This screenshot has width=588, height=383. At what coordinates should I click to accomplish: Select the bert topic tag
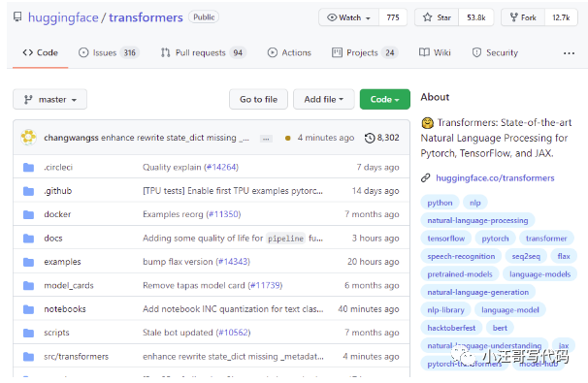[x=500, y=328]
